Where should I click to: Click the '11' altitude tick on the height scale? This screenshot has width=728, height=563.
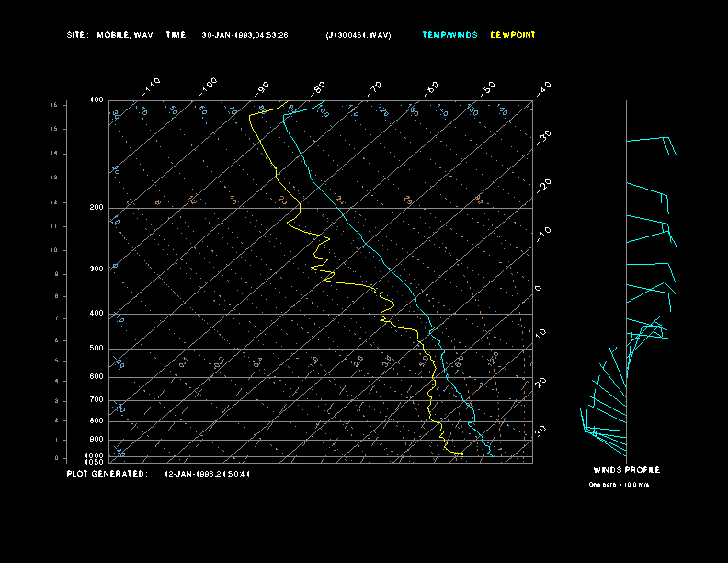point(54,226)
